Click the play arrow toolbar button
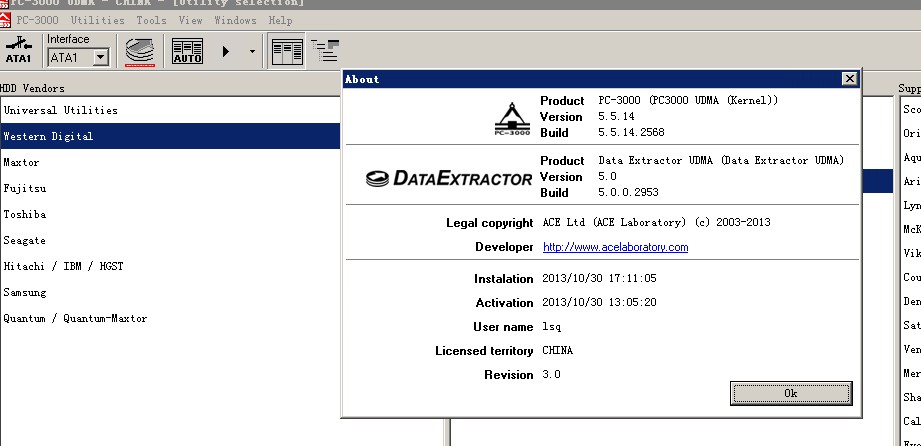Screen dimensions: 921x446 (x=226, y=52)
